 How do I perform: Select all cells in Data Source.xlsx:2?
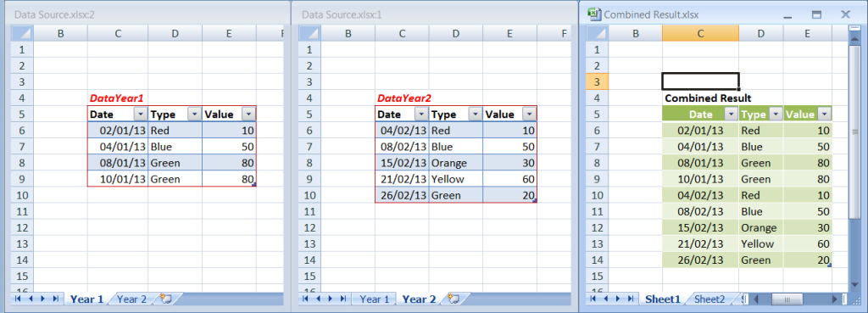[x=23, y=34]
